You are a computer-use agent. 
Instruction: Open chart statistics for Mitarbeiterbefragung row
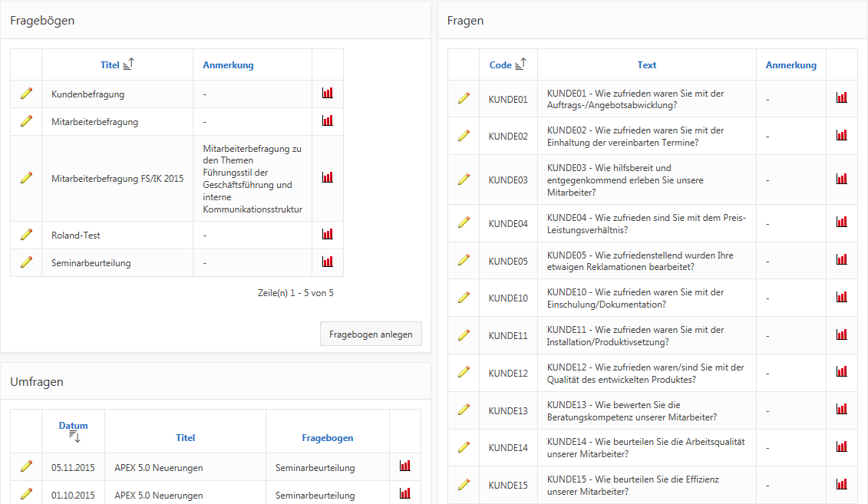tap(328, 120)
